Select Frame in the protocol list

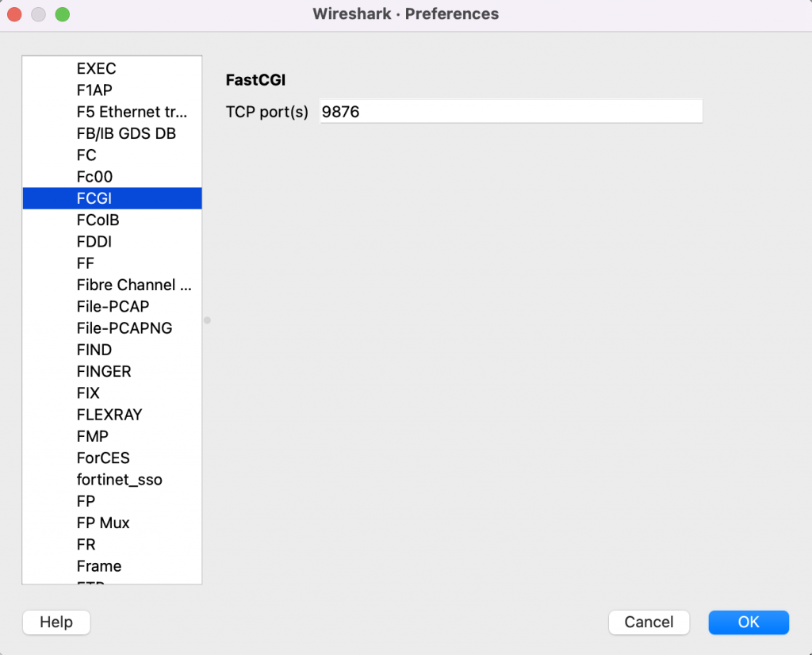113,566
